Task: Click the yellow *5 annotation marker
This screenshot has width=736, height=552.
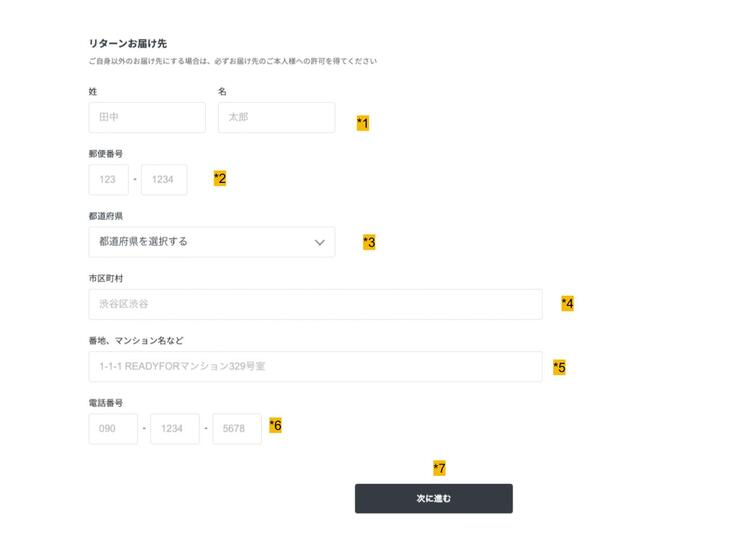Action: [560, 367]
